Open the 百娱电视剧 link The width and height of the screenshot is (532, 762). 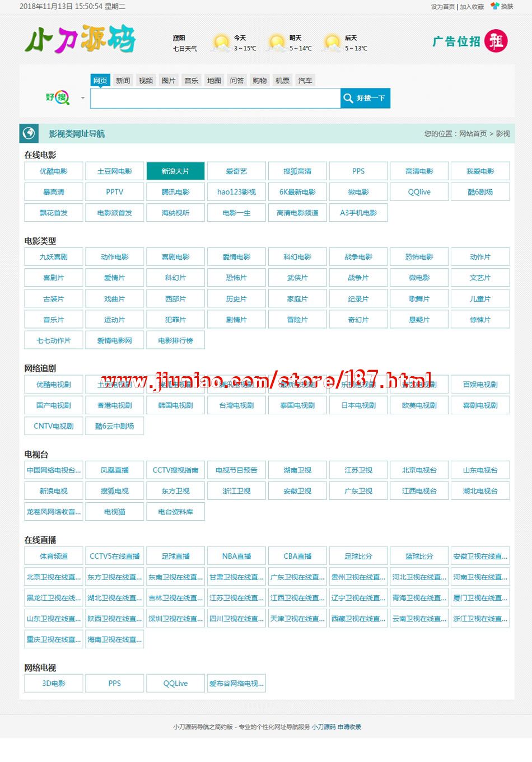point(480,385)
